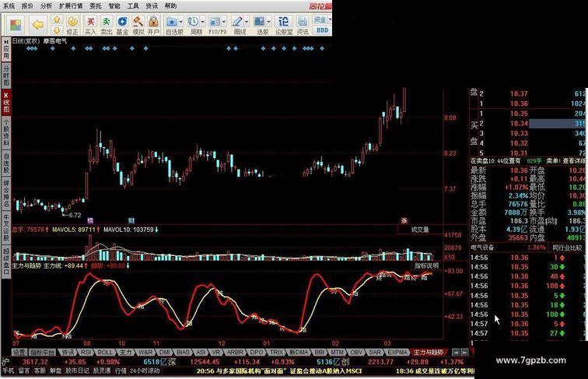Open the 综合排名 sidebar tab

(6, 193)
